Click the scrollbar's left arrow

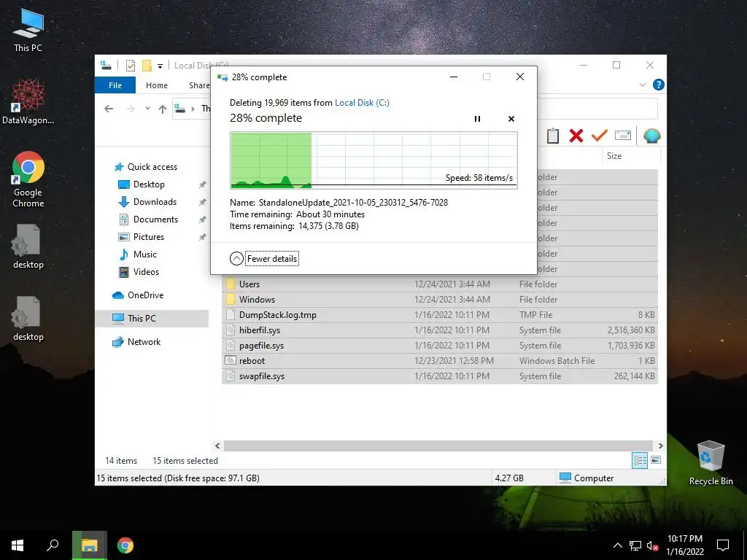pyautogui.click(x=217, y=446)
